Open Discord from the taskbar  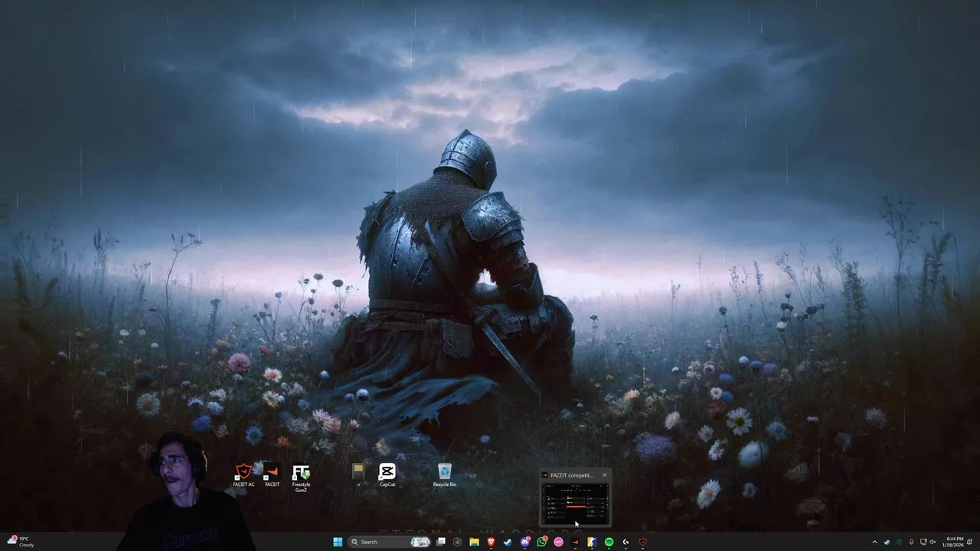click(525, 542)
